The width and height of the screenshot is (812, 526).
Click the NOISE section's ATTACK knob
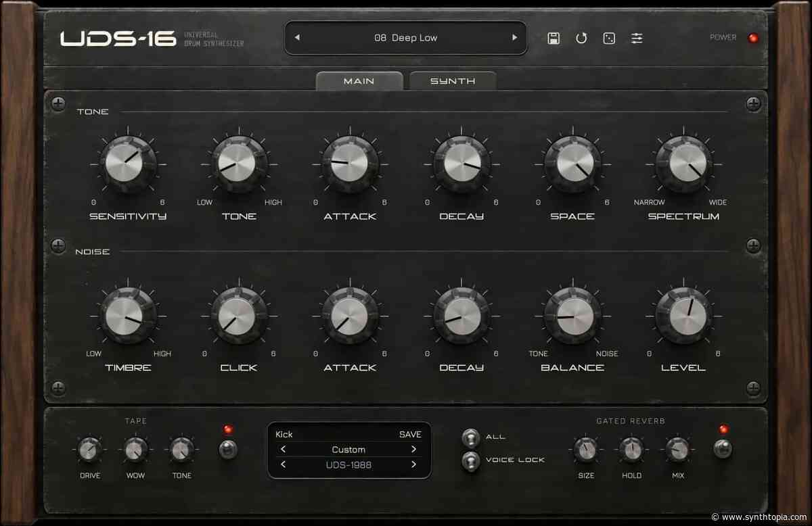[351, 314]
